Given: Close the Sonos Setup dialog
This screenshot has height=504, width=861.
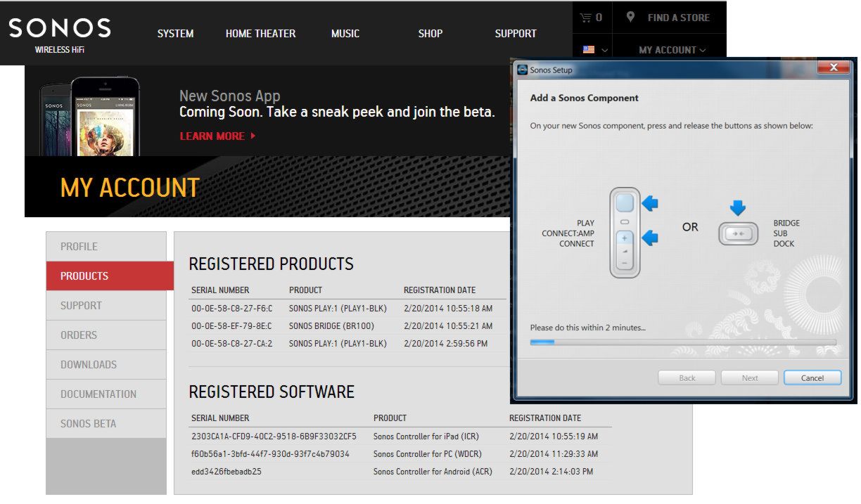Looking at the screenshot, I should point(834,67).
